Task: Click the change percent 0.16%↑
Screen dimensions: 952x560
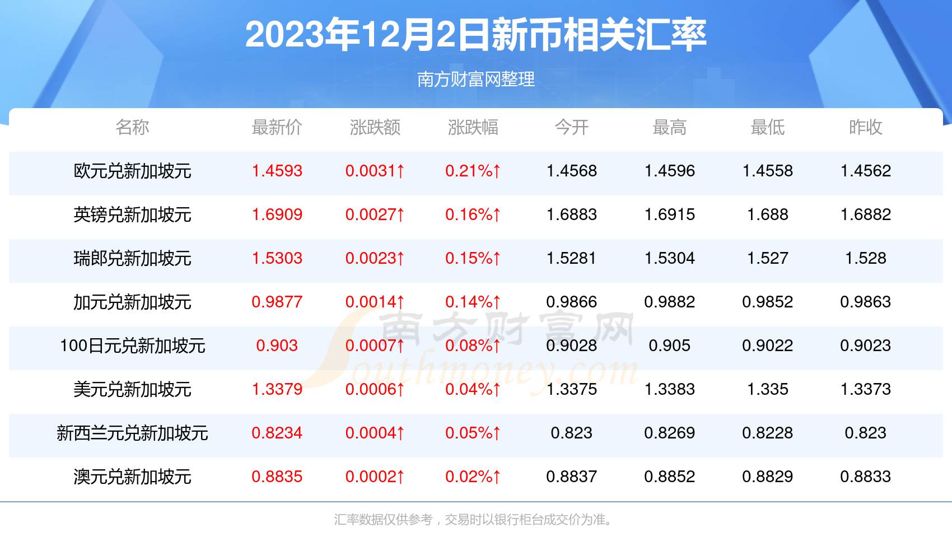Action: [473, 214]
